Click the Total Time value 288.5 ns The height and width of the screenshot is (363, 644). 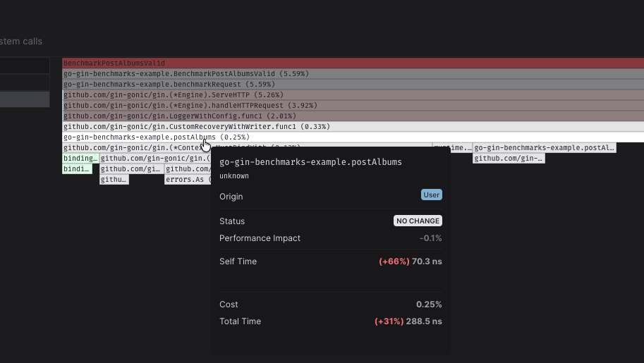(x=424, y=321)
